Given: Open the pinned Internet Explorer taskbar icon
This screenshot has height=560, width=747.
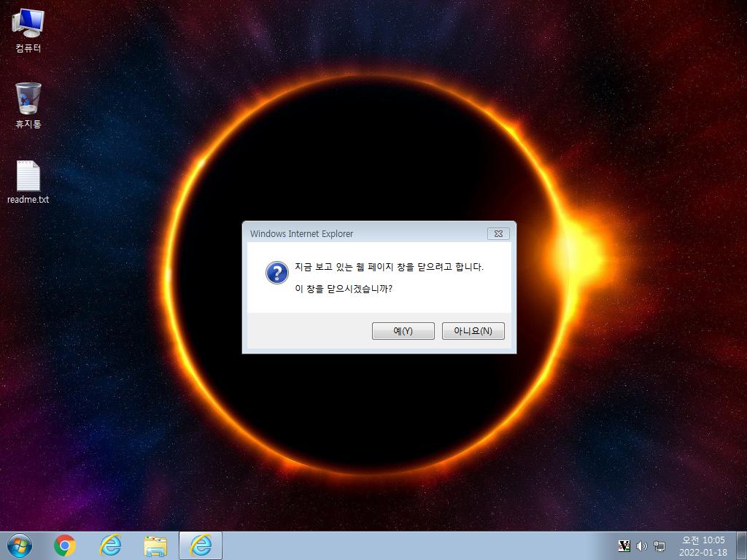Looking at the screenshot, I should pyautogui.click(x=110, y=545).
